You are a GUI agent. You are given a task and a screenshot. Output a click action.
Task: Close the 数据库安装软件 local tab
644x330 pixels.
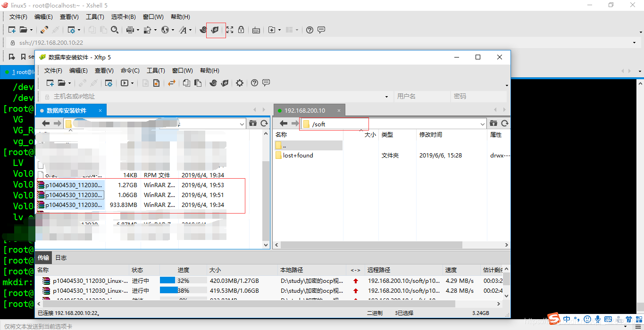[x=100, y=110]
